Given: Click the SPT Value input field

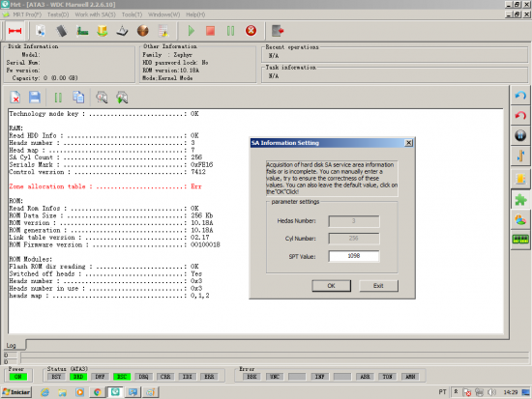Looking at the screenshot, I should click(353, 256).
